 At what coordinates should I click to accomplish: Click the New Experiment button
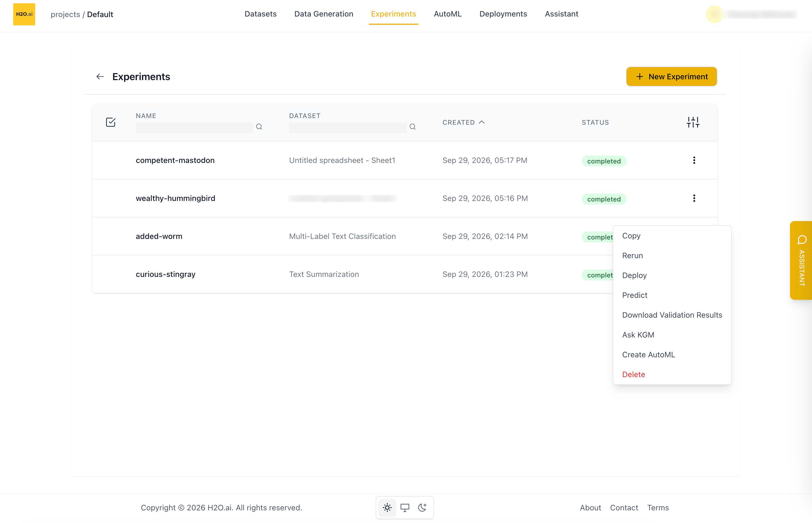[671, 77]
